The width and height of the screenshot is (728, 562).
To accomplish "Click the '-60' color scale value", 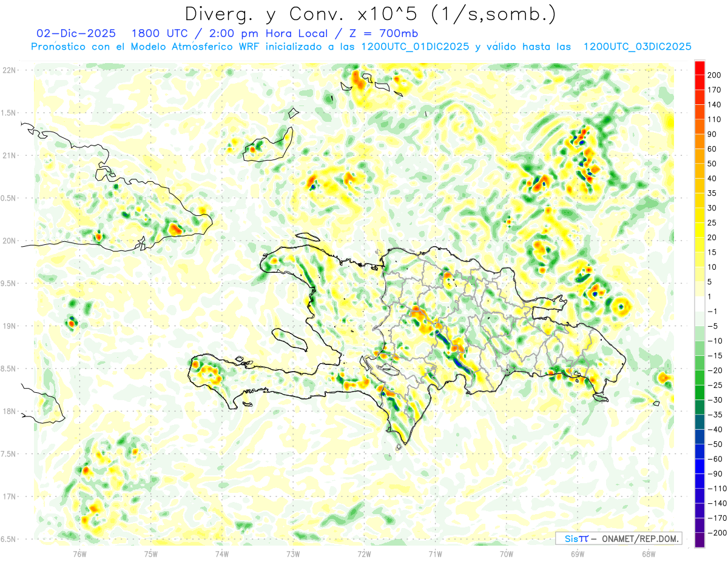I will [716, 459].
